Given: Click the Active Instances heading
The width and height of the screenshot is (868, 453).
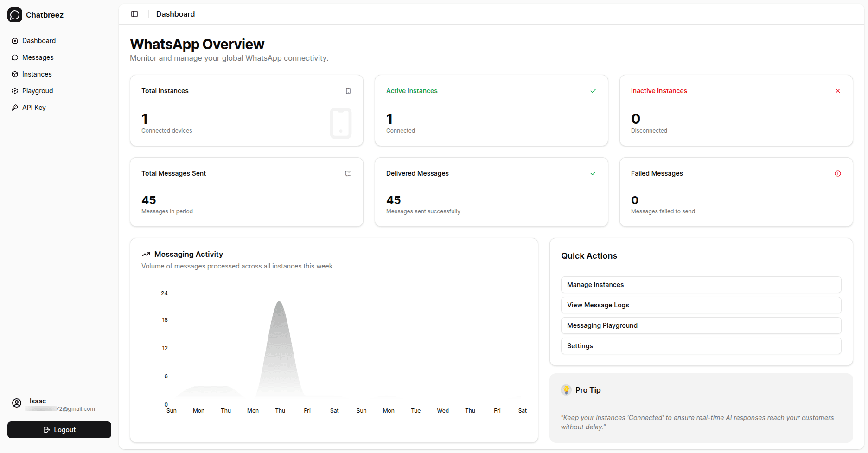Looking at the screenshot, I should pos(412,91).
